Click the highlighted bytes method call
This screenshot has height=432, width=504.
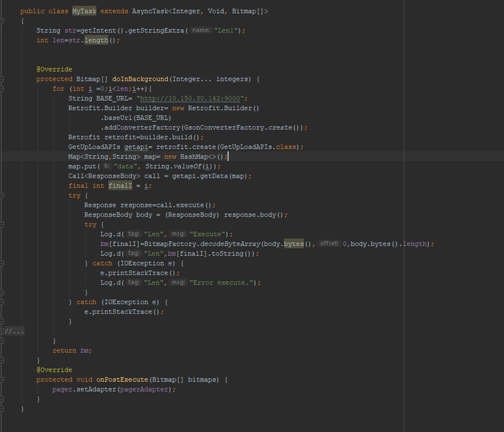(294, 244)
